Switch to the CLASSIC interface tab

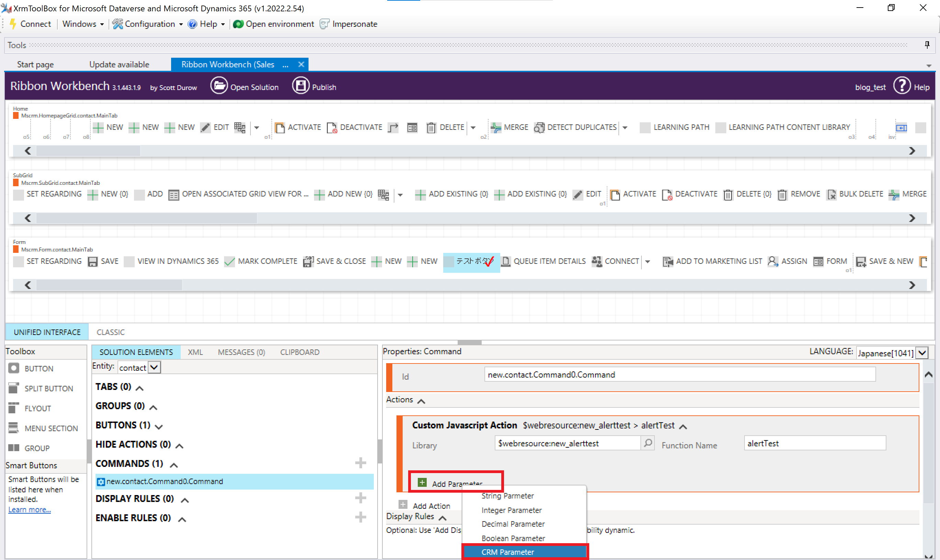point(110,333)
